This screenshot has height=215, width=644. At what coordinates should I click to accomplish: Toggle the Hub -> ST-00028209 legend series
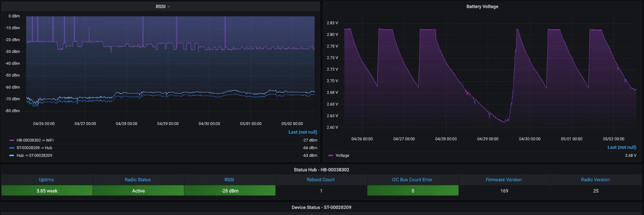pyautogui.click(x=34, y=155)
